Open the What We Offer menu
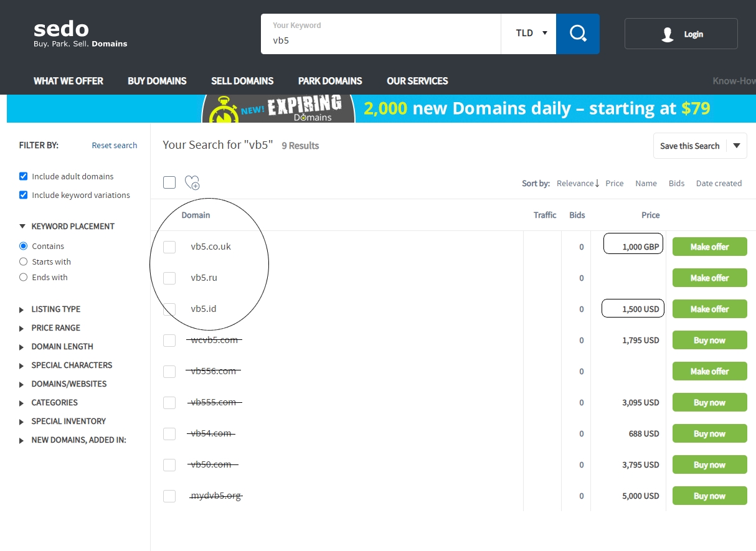This screenshot has width=756, height=551. [69, 81]
